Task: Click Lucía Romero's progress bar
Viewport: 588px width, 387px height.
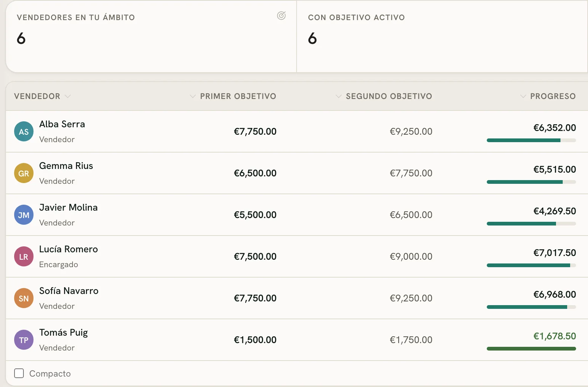Action: click(x=531, y=265)
